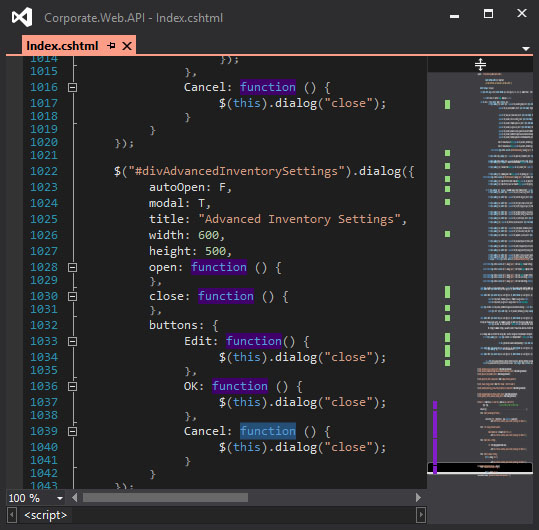Click the <script> breadcrumb element
The width and height of the screenshot is (539, 530).
coord(46,515)
